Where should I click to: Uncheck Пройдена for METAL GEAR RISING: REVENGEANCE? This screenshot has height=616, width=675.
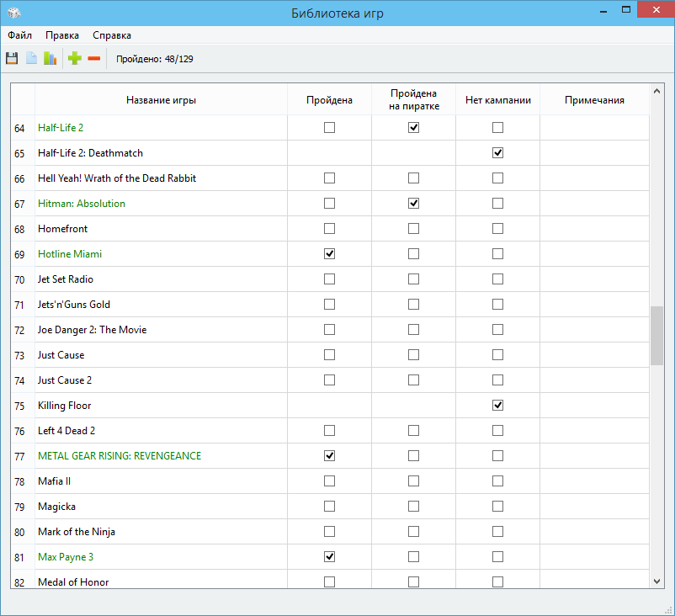(329, 455)
